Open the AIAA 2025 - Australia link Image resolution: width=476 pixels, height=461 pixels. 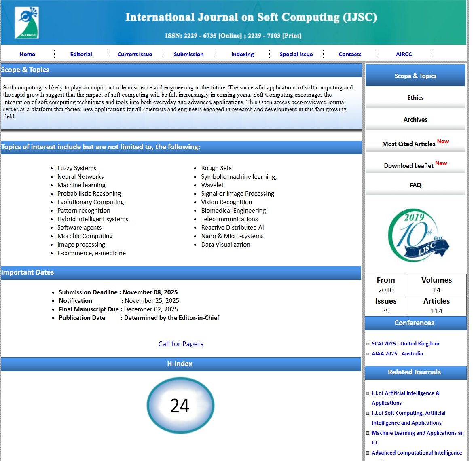tap(397, 353)
